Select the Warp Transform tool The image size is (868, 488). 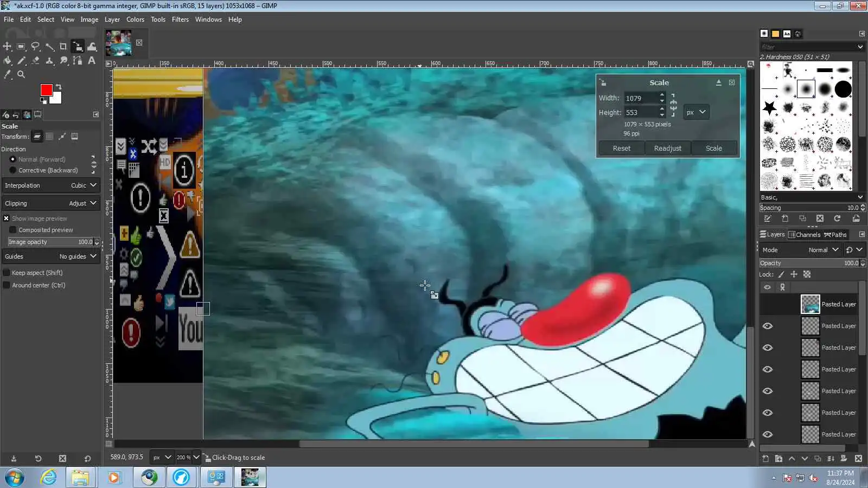92,47
